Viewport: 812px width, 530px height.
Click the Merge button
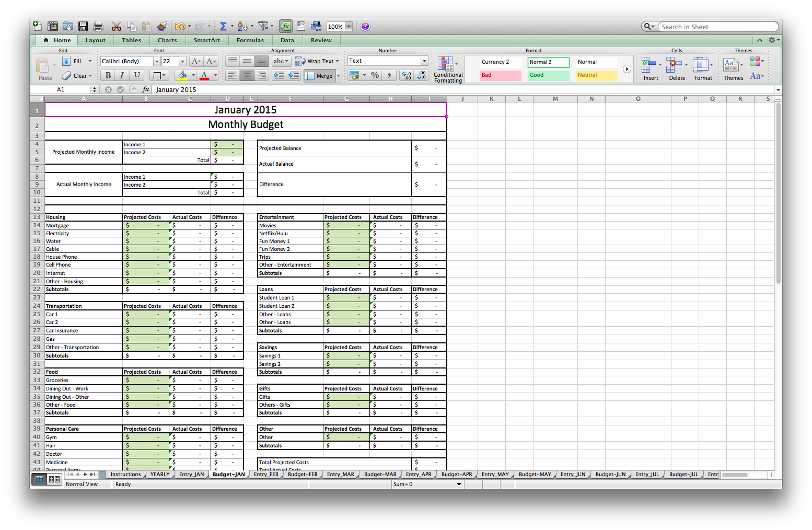pos(319,76)
